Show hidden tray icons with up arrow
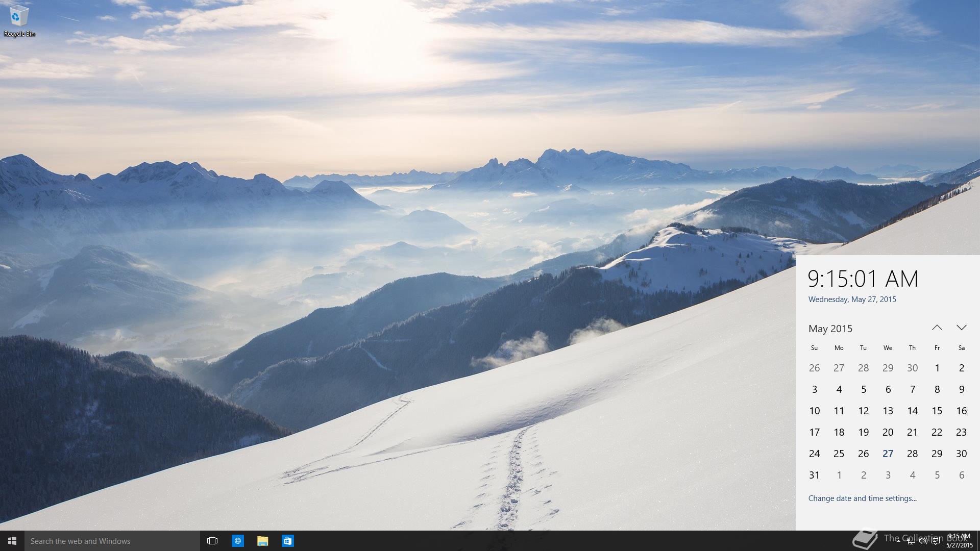Image resolution: width=980 pixels, height=551 pixels. point(899,541)
